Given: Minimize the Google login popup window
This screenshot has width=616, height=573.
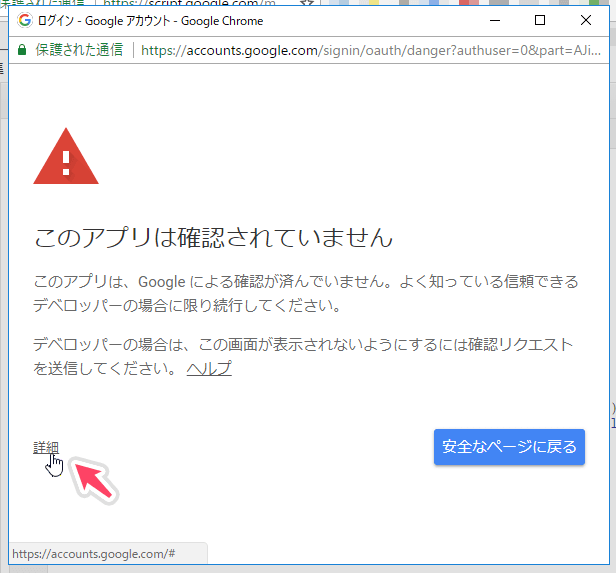Looking at the screenshot, I should coord(495,20).
